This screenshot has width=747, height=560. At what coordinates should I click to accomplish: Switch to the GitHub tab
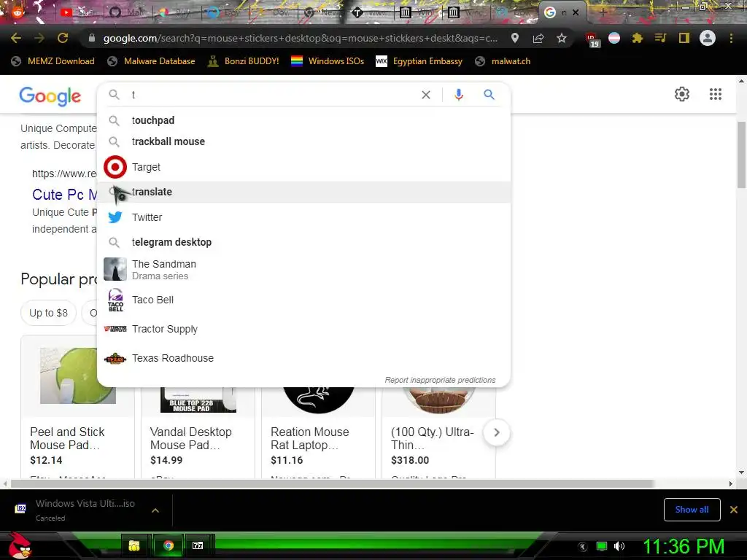(x=125, y=12)
